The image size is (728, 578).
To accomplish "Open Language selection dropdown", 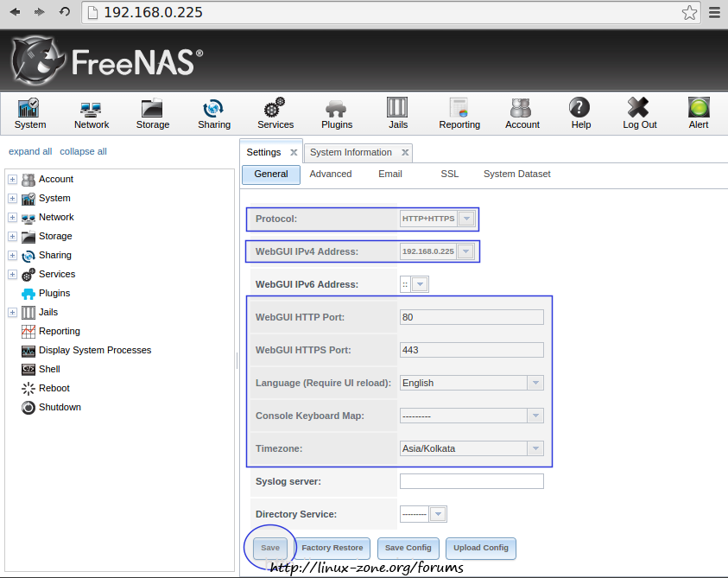I will (535, 383).
